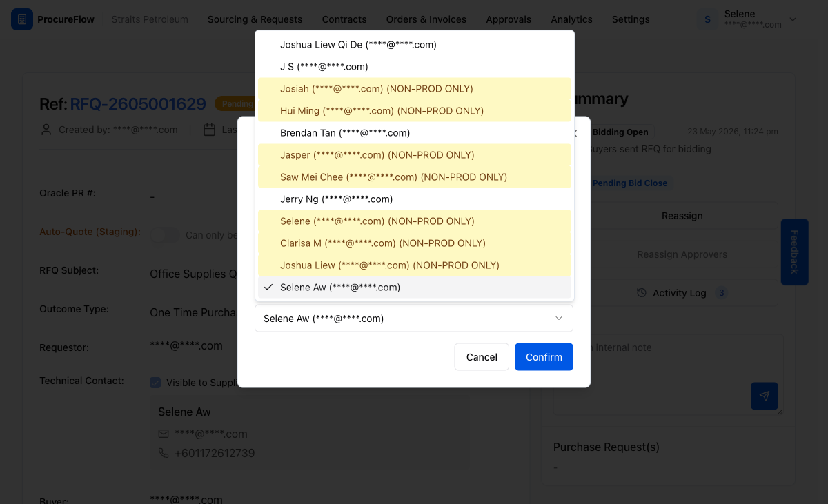Go to Orders & Invoices
This screenshot has width=828, height=504.
coord(426,19)
